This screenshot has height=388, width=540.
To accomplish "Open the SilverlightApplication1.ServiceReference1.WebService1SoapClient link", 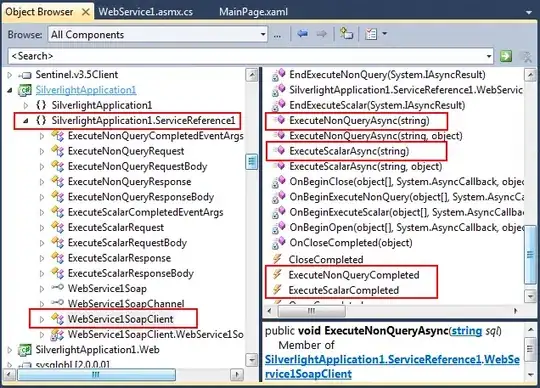I will click(x=392, y=367).
